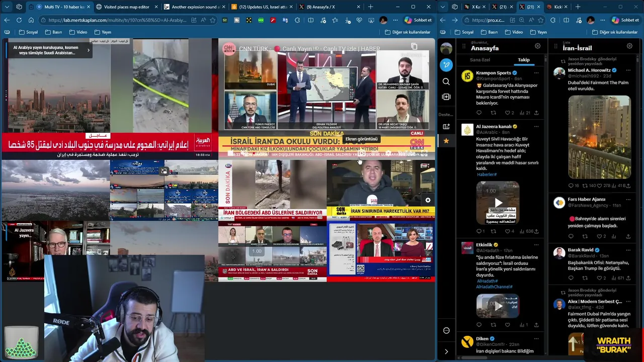Open the Anasayfa column settings gear
The height and width of the screenshot is (362, 644).
[537, 46]
